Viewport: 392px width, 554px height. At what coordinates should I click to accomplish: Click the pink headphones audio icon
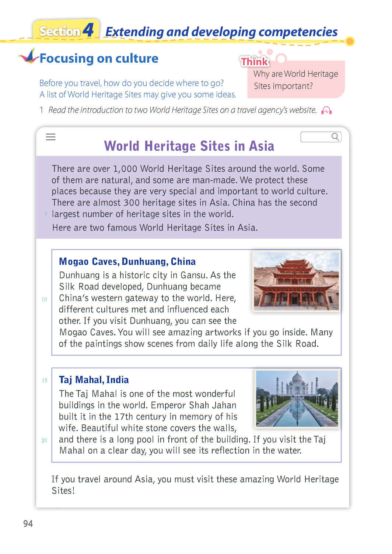click(x=326, y=111)
